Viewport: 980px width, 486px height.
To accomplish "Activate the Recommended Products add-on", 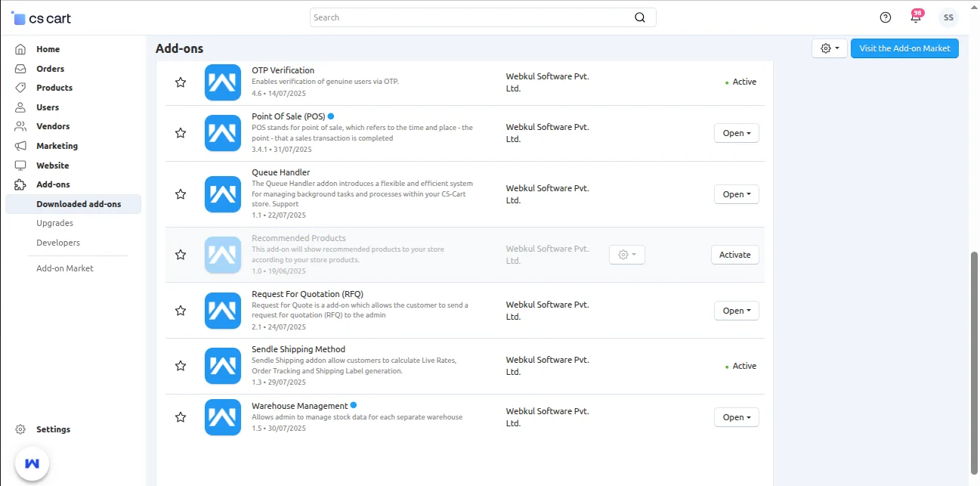I will [x=734, y=255].
